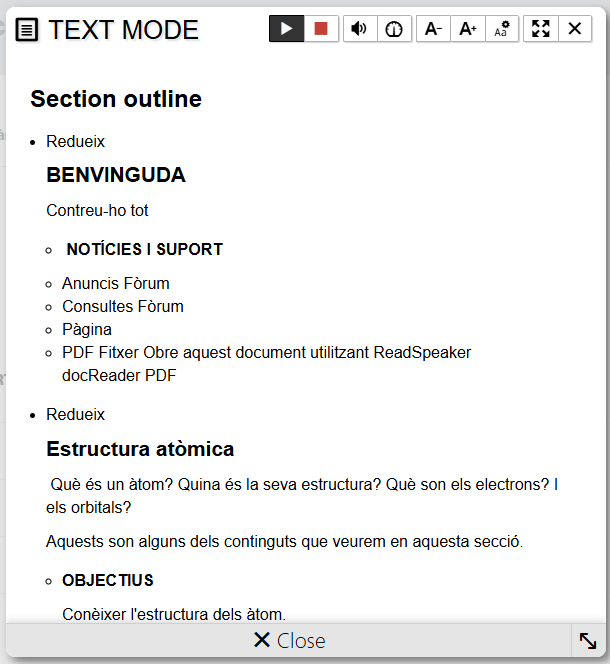Collapse Estructura atòmica via second Redueix

click(x=75, y=414)
